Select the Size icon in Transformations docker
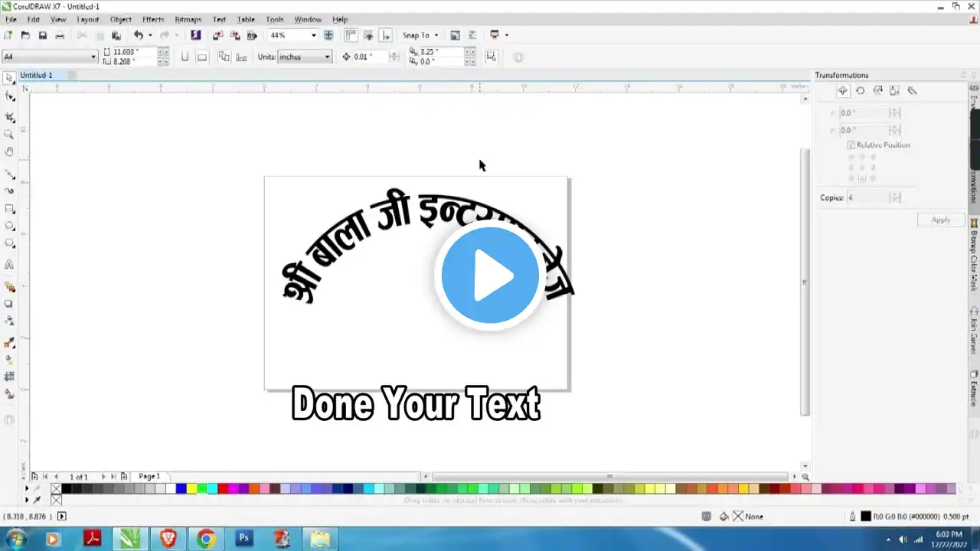Image resolution: width=980 pixels, height=551 pixels. [x=894, y=90]
